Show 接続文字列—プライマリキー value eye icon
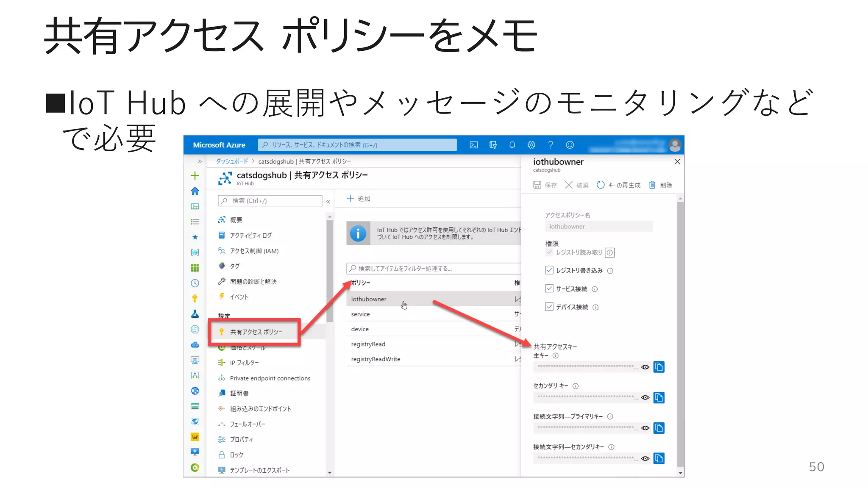 pos(645,428)
